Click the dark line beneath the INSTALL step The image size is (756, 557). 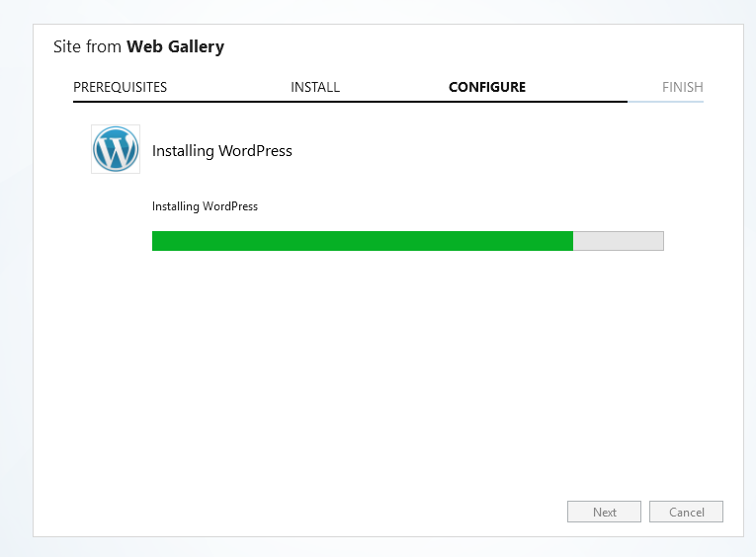(x=315, y=102)
